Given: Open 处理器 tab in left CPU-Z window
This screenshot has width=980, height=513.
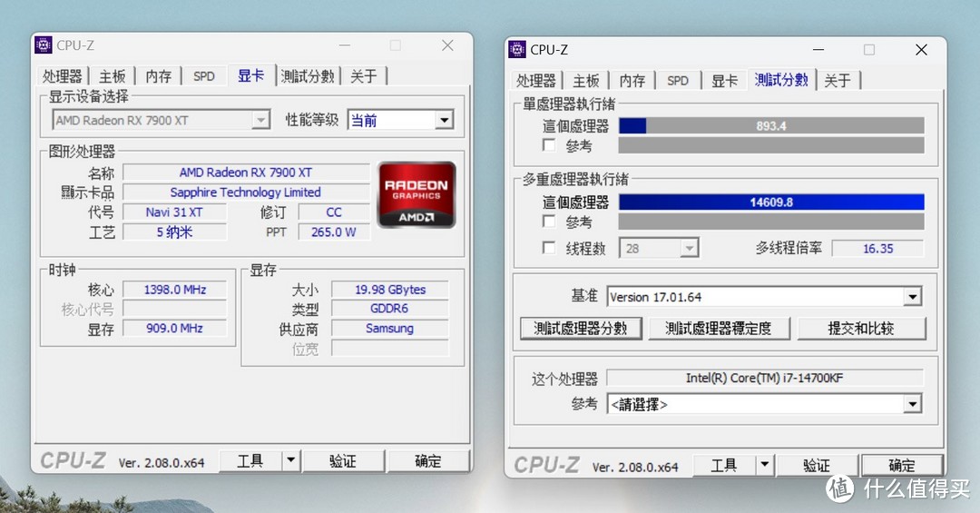Looking at the screenshot, I should (x=63, y=76).
